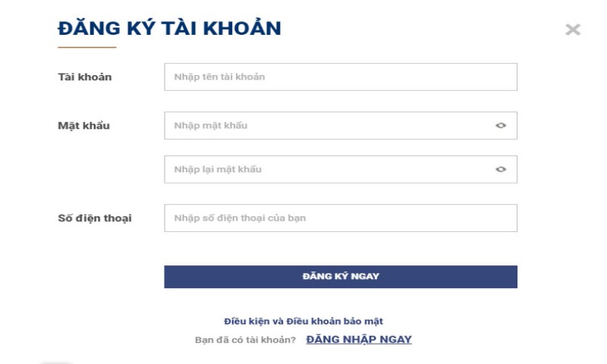Dismiss the registration form with the X icon

coord(573,30)
